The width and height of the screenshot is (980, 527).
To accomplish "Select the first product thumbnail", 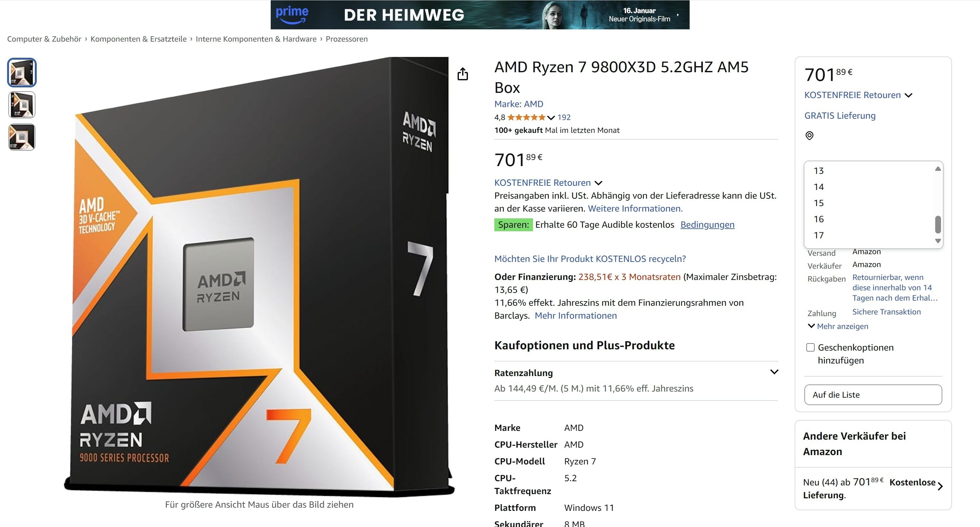I will pyautogui.click(x=22, y=72).
